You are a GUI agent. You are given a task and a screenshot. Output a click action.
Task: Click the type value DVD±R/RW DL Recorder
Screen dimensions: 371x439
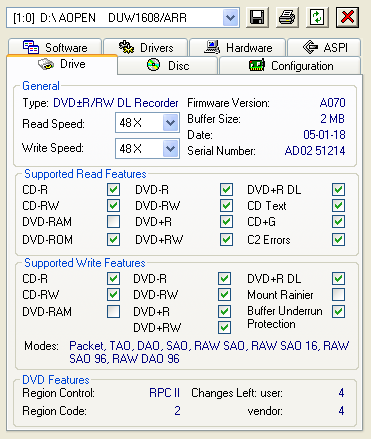point(116,103)
